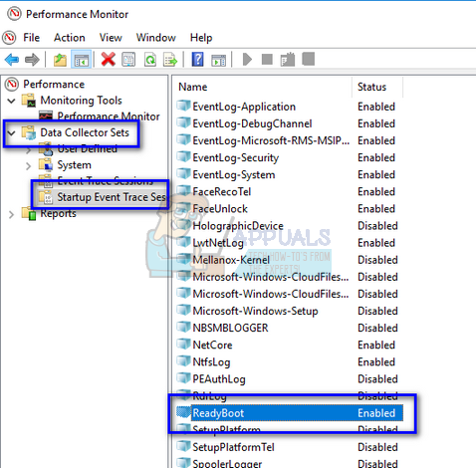Click the Forward arrow toolbar icon
Screen dimensions: 476x468
point(32,60)
